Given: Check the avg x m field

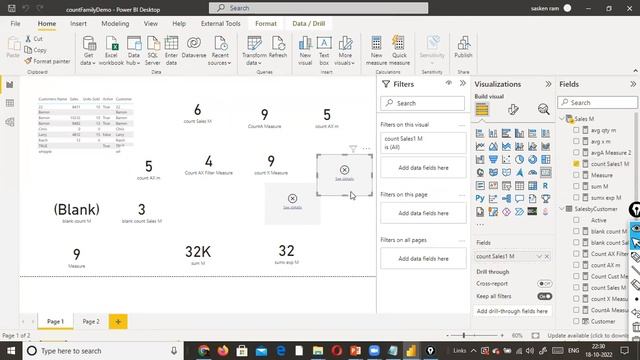Looking at the screenshot, I should 576,141.
